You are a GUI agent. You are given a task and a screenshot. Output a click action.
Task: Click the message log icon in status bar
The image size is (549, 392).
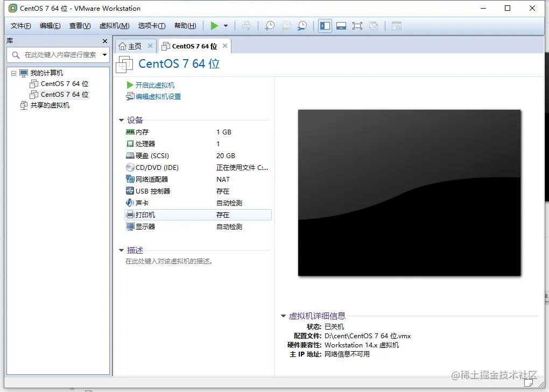pyautogui.click(x=529, y=383)
